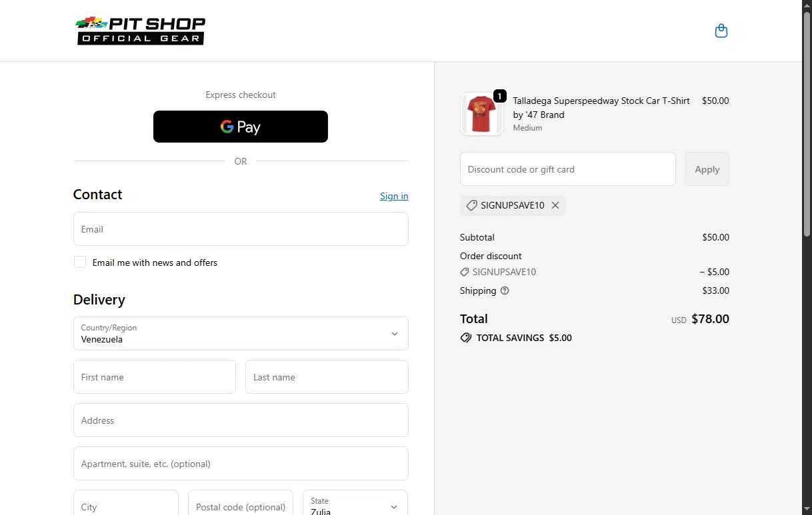This screenshot has height=515, width=812.
Task: Enable Email me with news and offers
Action: 80,262
